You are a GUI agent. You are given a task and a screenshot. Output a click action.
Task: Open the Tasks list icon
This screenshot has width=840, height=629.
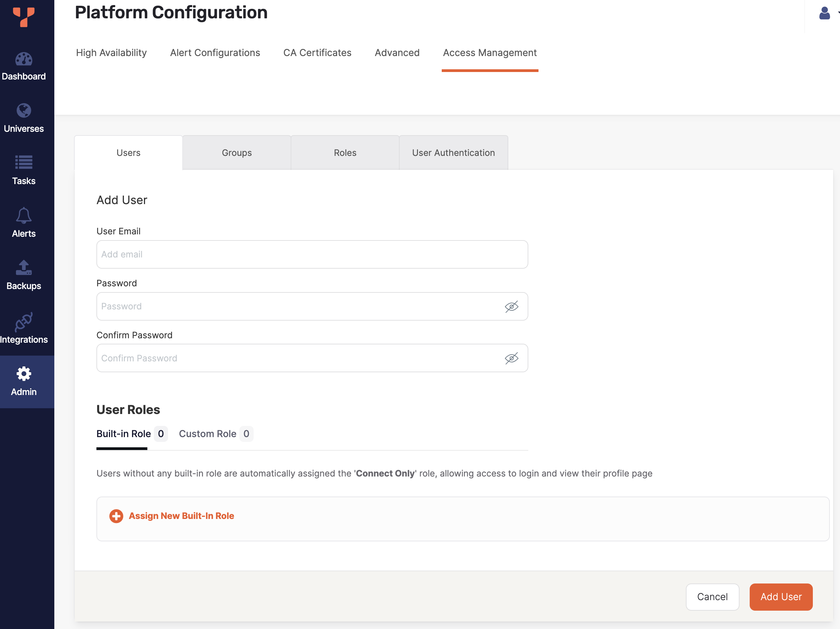(x=23, y=162)
